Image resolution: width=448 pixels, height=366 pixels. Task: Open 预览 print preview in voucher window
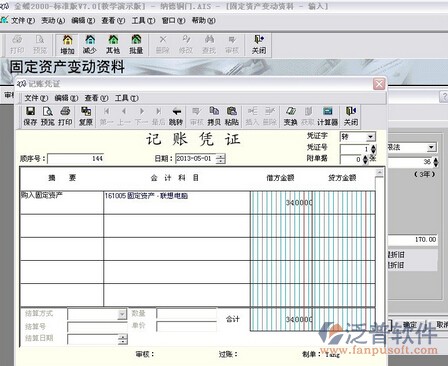47,116
